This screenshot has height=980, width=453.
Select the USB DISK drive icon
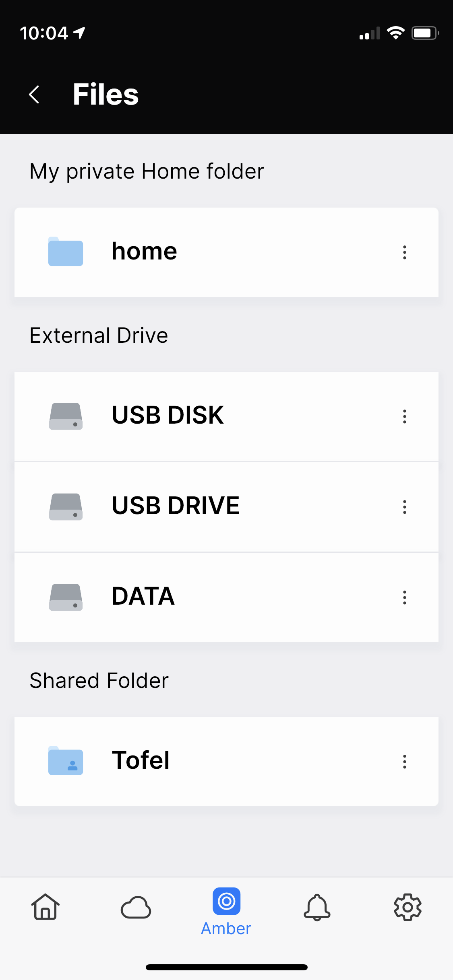coord(66,416)
